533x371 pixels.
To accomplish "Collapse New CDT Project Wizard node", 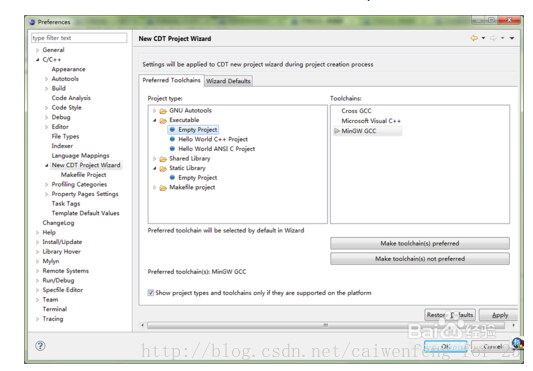I will pos(47,165).
